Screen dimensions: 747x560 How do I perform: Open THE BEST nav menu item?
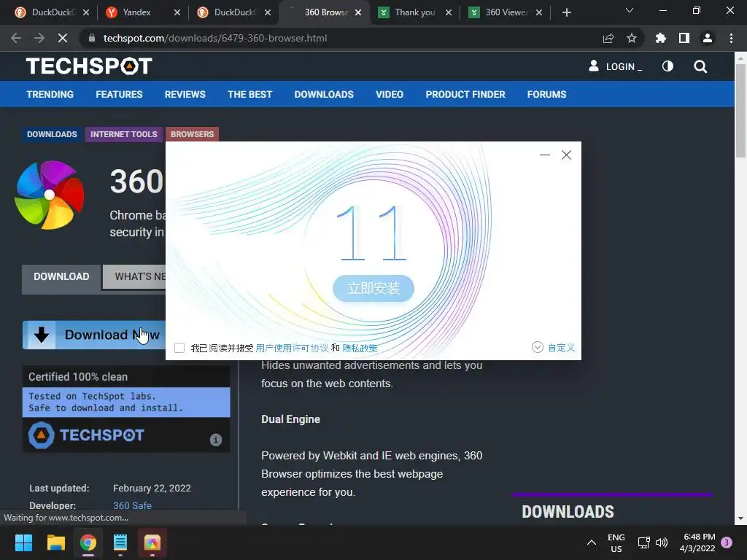click(249, 94)
